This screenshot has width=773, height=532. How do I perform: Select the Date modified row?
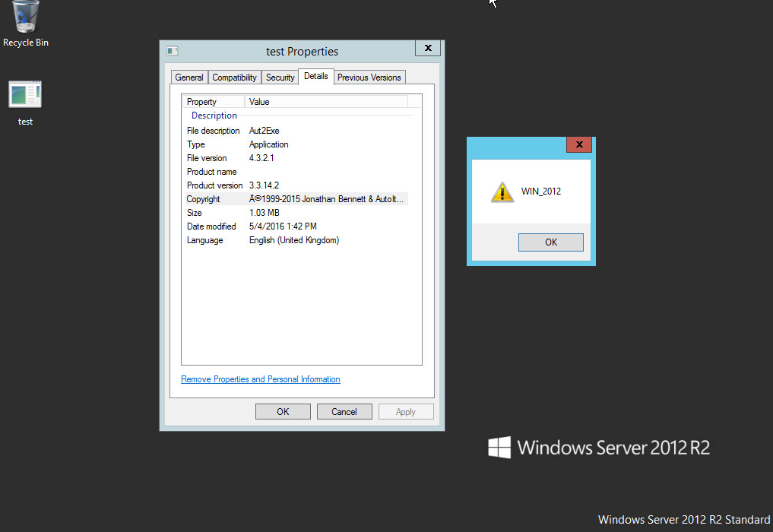tap(296, 226)
